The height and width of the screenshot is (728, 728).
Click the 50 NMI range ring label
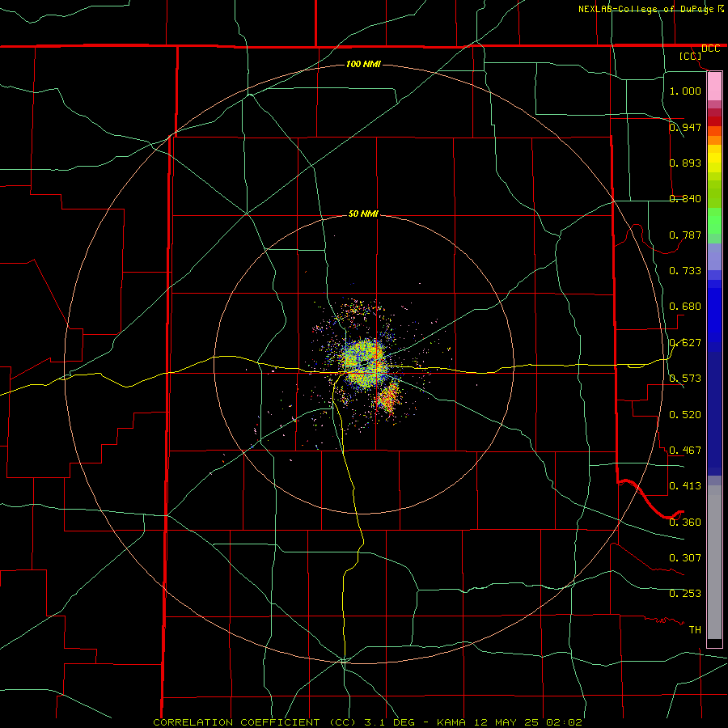tap(363, 214)
